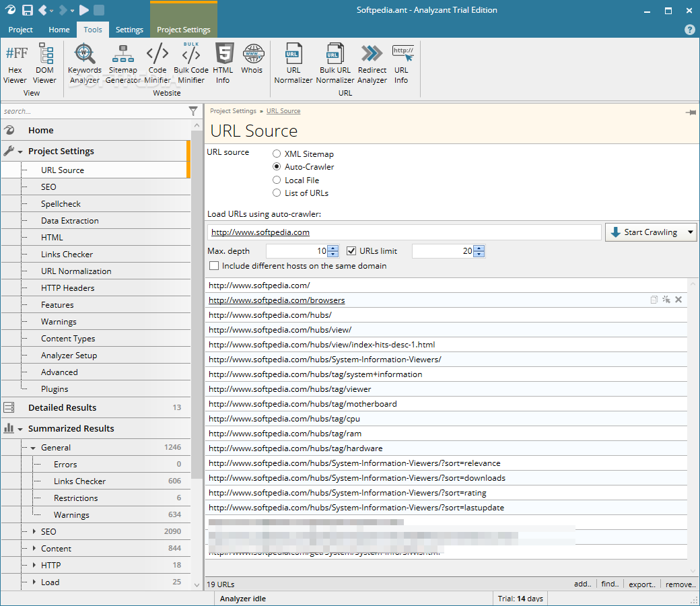The image size is (700, 606).
Task: Open the Sitemap Generator tool
Action: click(x=123, y=64)
